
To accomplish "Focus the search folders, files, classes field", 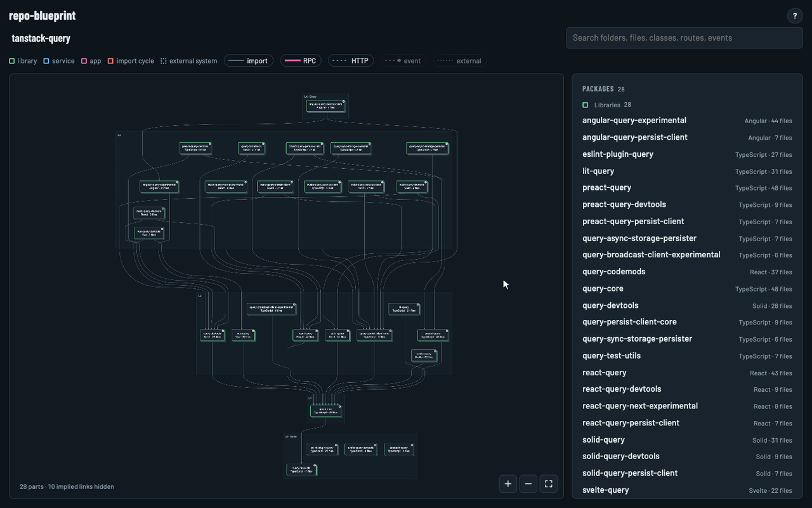I will click(684, 37).
